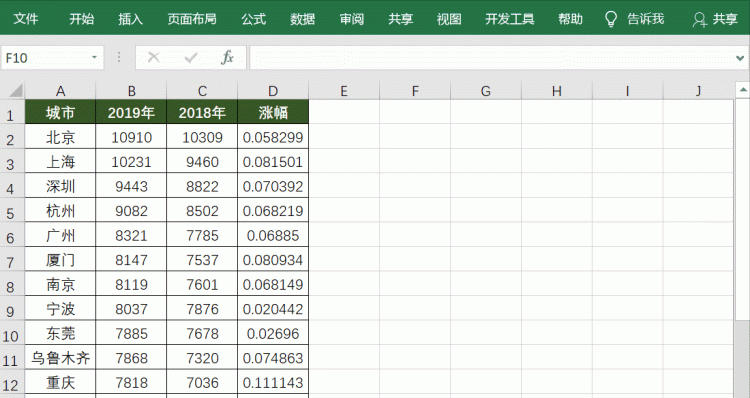The height and width of the screenshot is (398, 750).
Task: Select row 5 header
Action: point(12,210)
